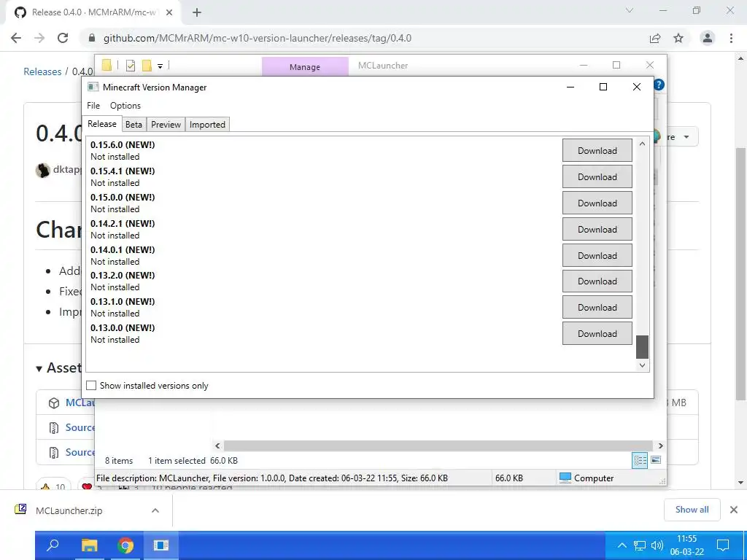Viewport: 747px width, 560px height.
Task: Click first Source code zip file icon
Action: coord(54,427)
